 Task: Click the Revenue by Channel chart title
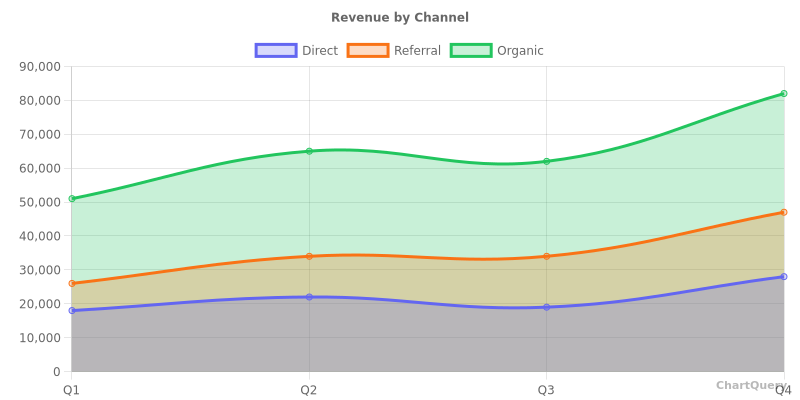coord(400,18)
